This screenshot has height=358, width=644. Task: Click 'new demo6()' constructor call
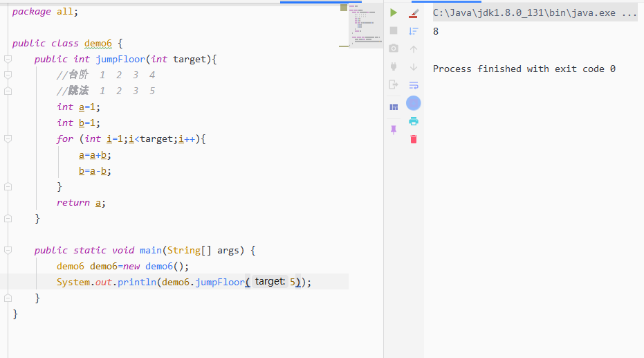(x=156, y=267)
